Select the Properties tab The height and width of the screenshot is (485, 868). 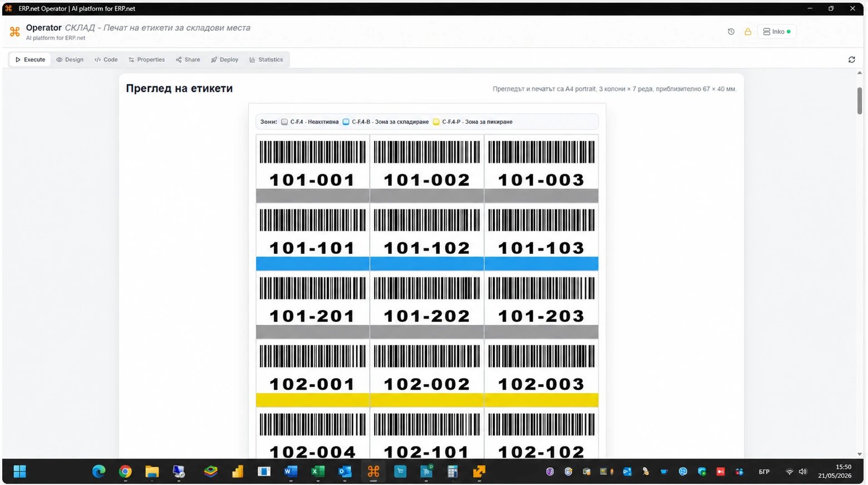146,60
